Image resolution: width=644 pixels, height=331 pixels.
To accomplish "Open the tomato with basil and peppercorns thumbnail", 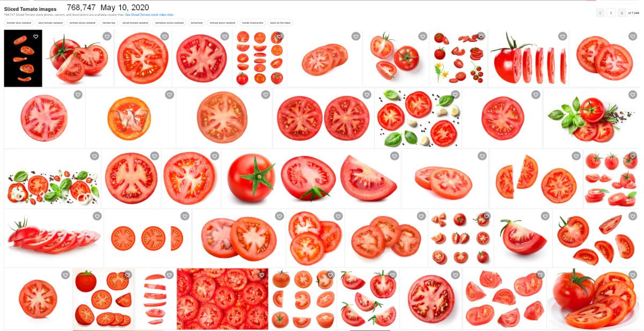I will coord(590,118).
